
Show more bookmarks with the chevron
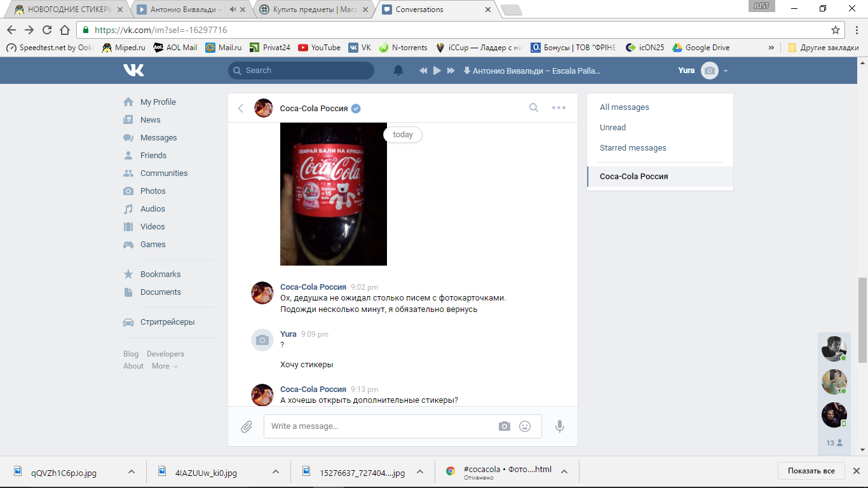(x=771, y=48)
